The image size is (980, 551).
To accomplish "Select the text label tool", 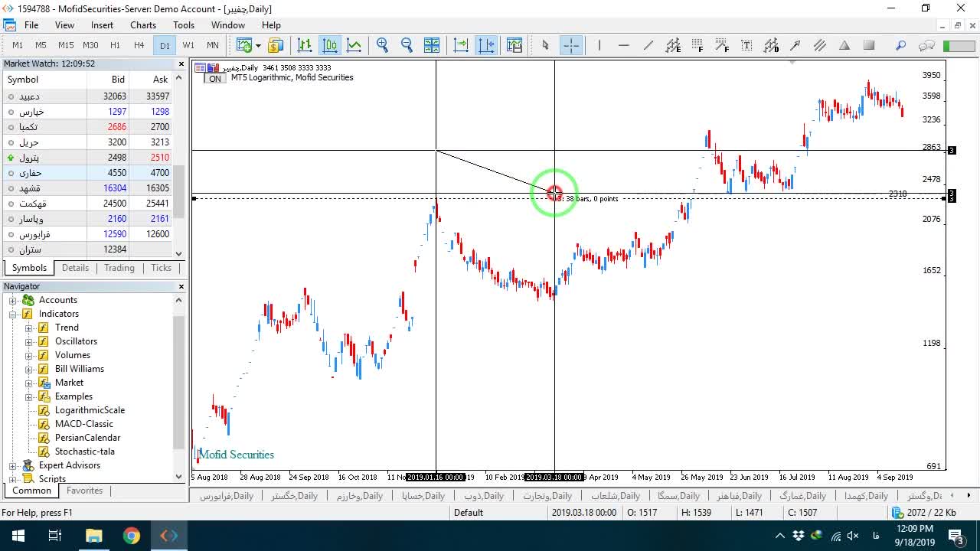I will [x=746, y=45].
